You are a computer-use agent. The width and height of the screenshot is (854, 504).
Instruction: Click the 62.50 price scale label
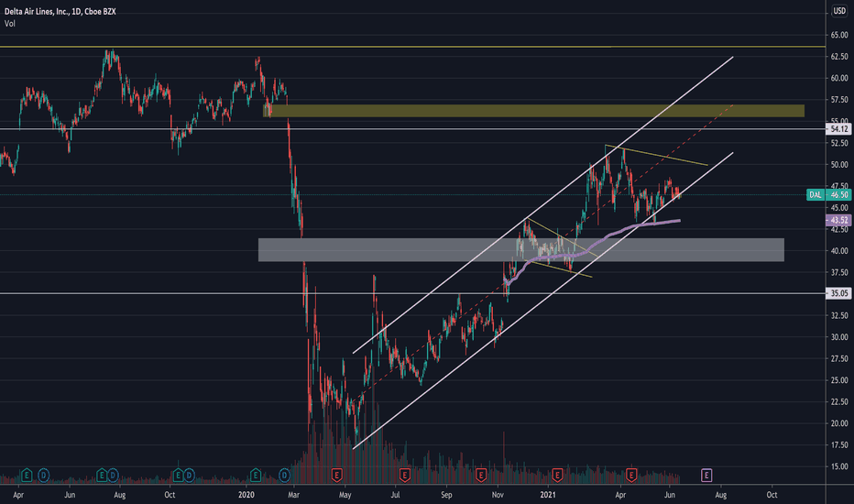click(839, 57)
